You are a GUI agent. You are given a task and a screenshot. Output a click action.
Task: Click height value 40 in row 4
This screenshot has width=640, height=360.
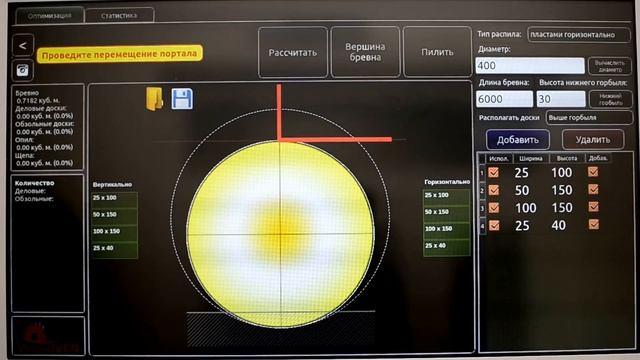(x=559, y=225)
